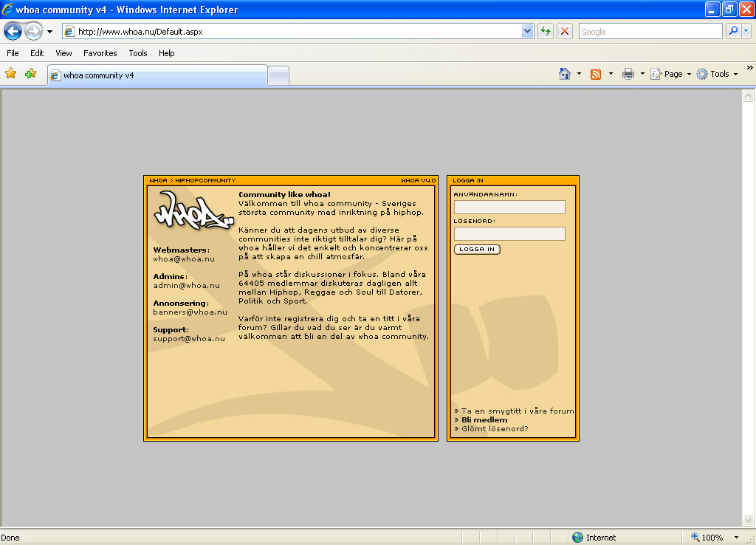This screenshot has height=545, width=756.
Task: Close the Internet Explorer window
Action: (x=746, y=10)
